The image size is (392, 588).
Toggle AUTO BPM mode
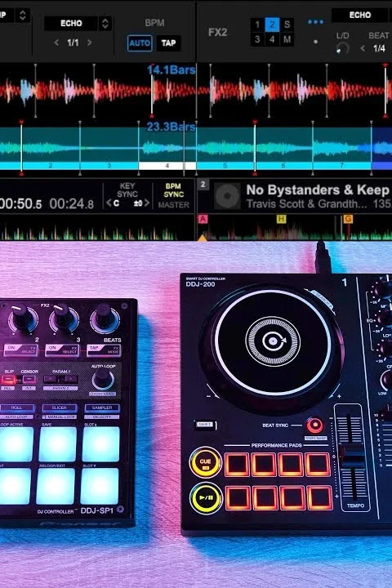(x=140, y=43)
